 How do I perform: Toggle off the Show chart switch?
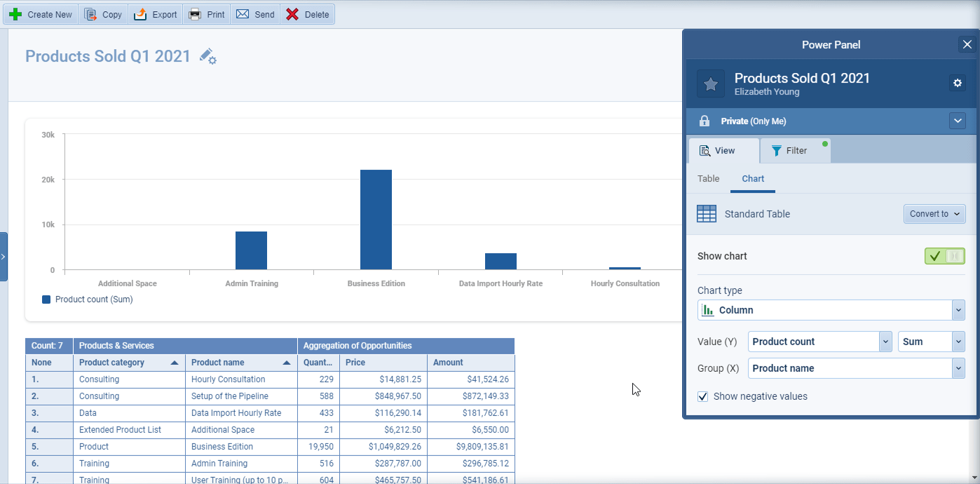pos(945,256)
